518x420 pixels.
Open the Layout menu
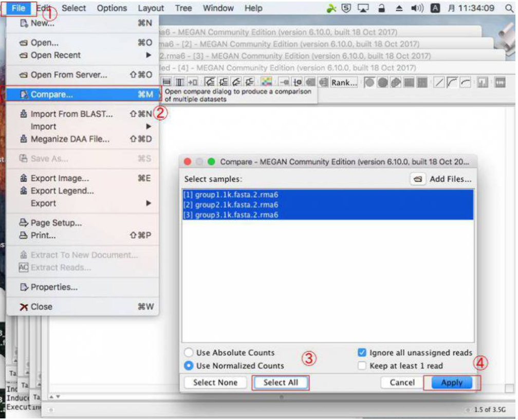(x=151, y=8)
